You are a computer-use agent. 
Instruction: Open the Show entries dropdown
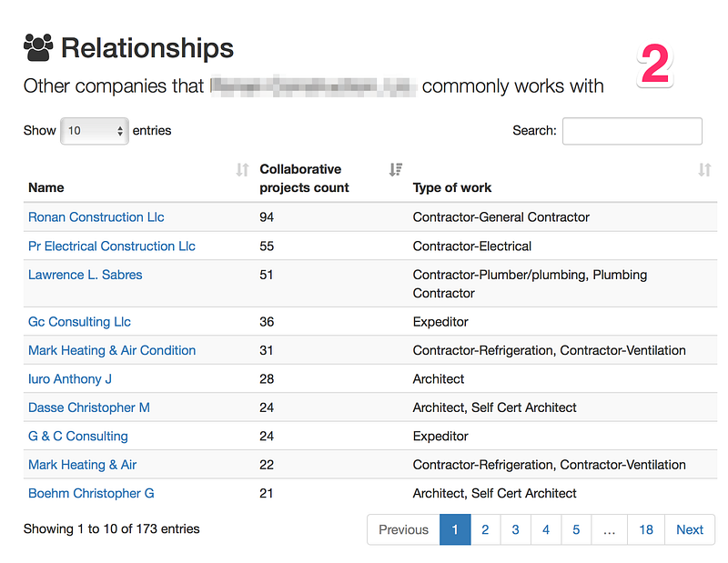[x=95, y=131]
